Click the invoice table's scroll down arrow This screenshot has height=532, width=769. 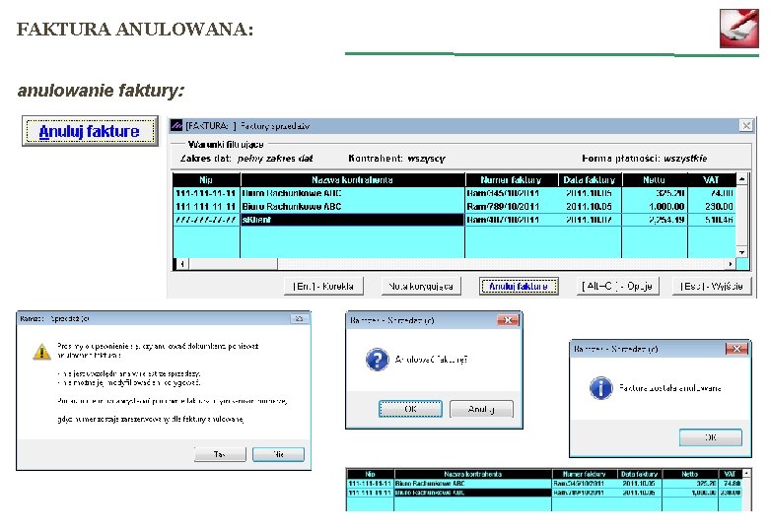(x=742, y=252)
